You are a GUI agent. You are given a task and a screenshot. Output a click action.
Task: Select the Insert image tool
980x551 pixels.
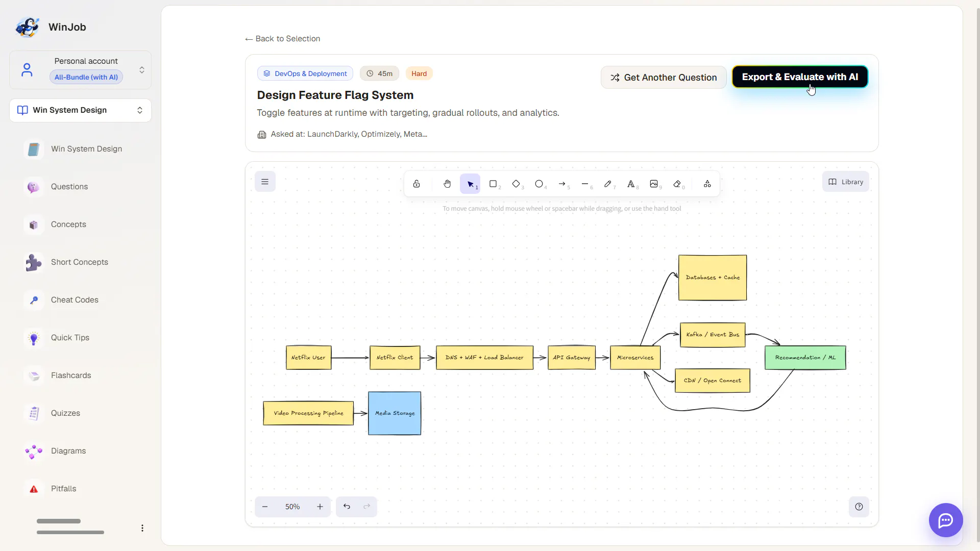pos(654,184)
